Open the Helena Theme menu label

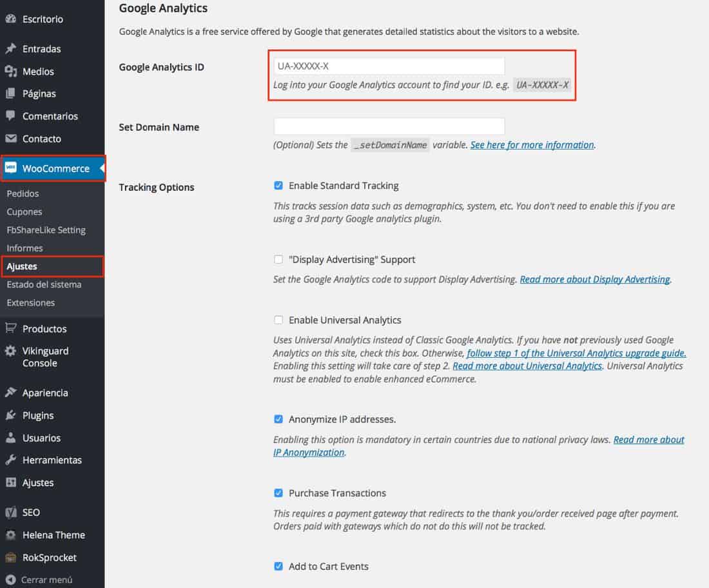(x=53, y=535)
